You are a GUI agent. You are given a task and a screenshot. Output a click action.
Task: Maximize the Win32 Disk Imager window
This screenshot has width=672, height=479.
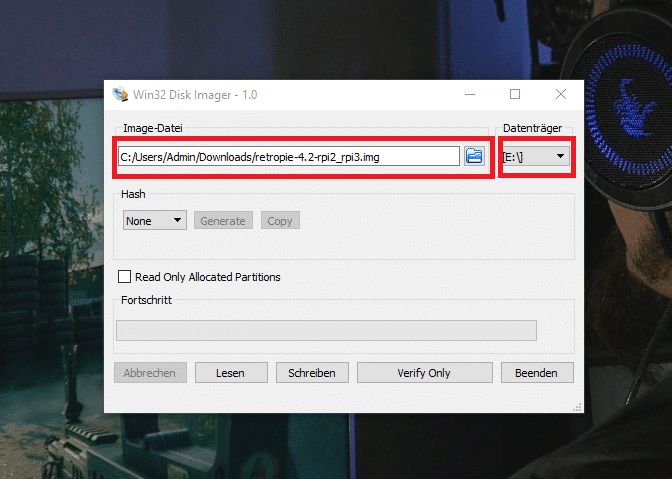[x=515, y=94]
